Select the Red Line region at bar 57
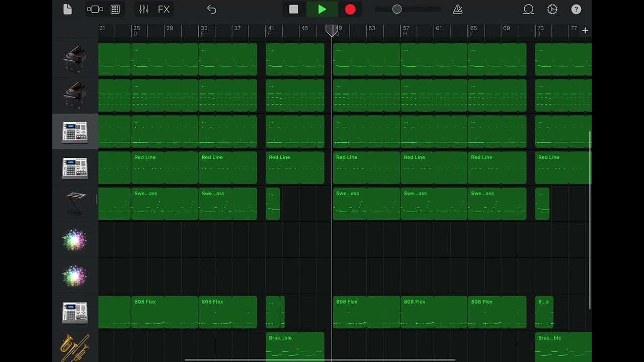Viewport: 644px width, 362px height. [x=434, y=168]
